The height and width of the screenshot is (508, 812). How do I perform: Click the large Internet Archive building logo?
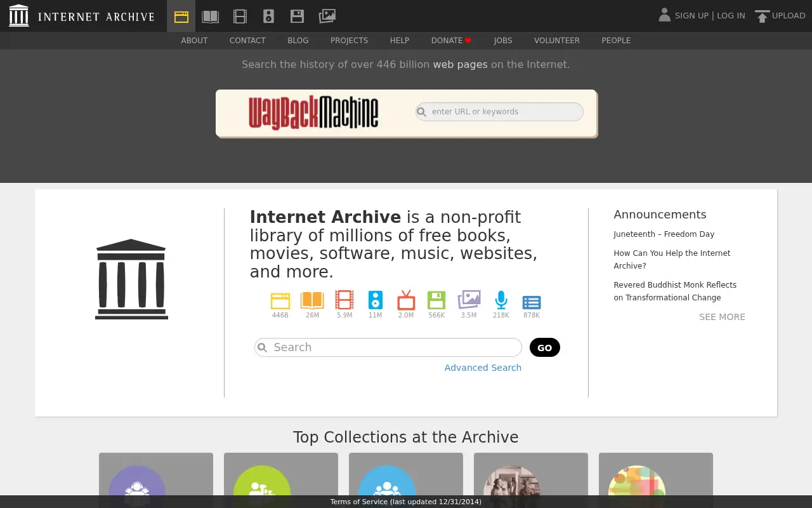(131, 279)
